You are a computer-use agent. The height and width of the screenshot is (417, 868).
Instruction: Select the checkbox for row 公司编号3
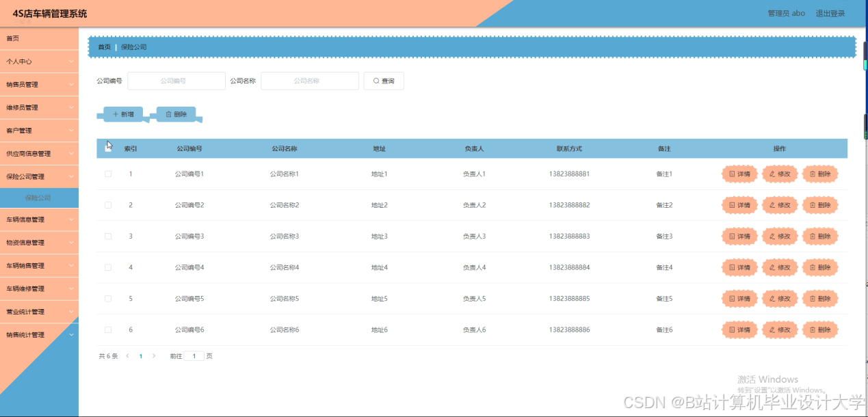coord(108,236)
